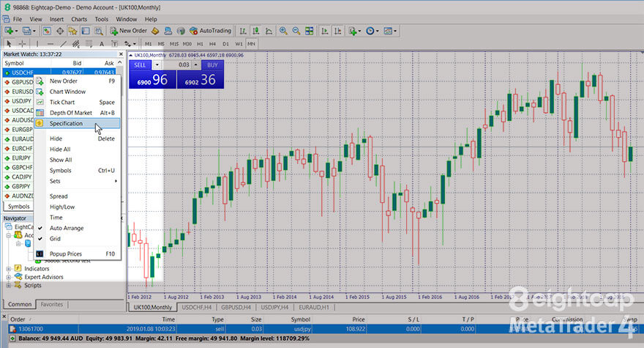Screen dimensions: 644x348
Task: Select the horizontal line drawing tool
Action: 50,44
